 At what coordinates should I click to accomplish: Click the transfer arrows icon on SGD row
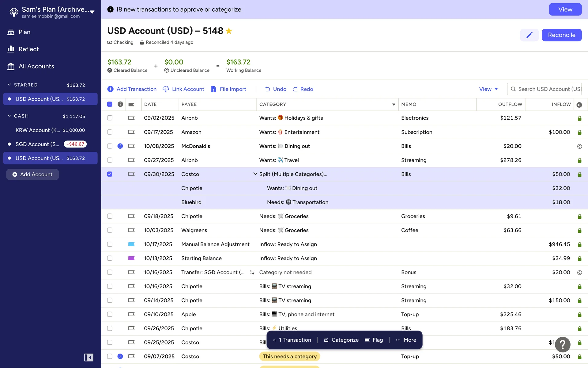pyautogui.click(x=252, y=272)
